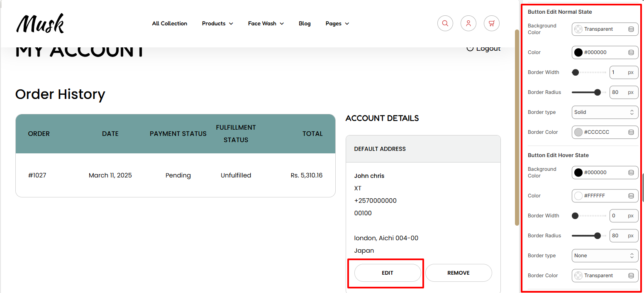Click the page preview vertical scrollbar
This screenshot has width=644, height=293.
click(517, 127)
